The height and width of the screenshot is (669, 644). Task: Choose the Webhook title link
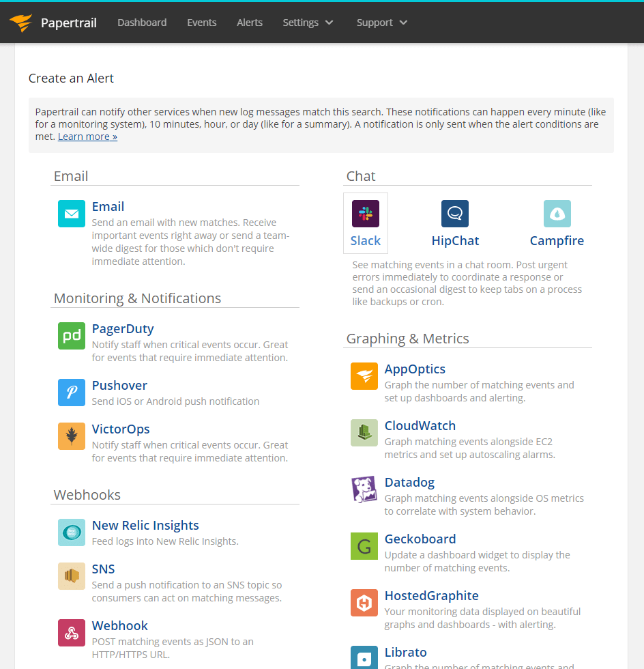pos(120,626)
